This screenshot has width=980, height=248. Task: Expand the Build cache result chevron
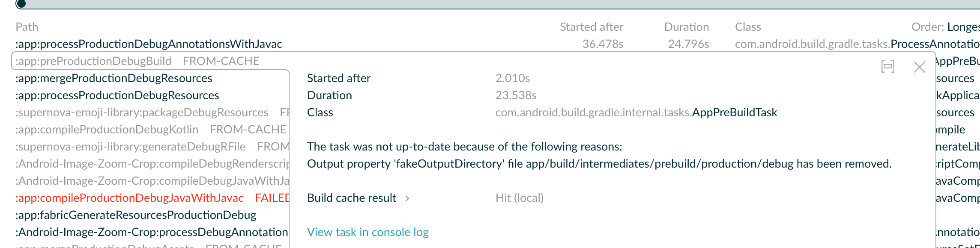point(407,198)
